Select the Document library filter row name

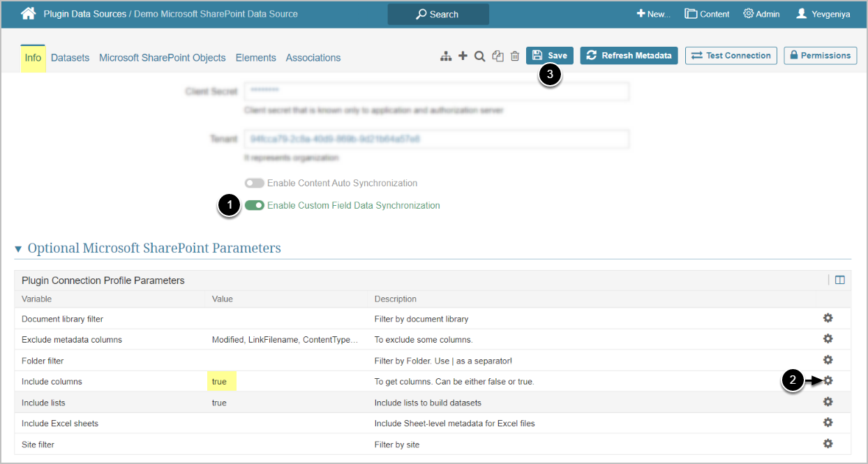coord(63,319)
